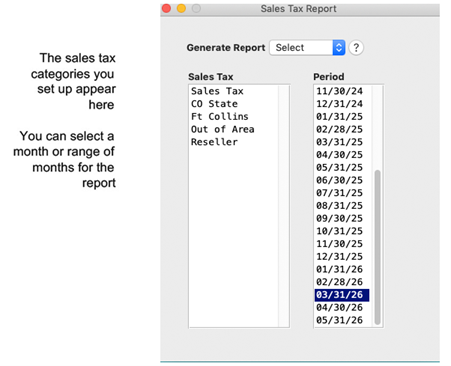Click the Period list scrollbar thumb
The image size is (451, 366).
(x=377, y=247)
